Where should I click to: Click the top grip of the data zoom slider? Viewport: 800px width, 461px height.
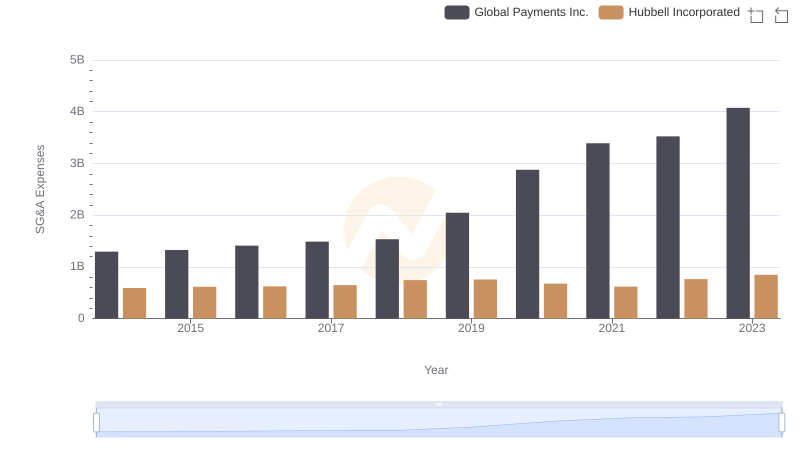(439, 404)
